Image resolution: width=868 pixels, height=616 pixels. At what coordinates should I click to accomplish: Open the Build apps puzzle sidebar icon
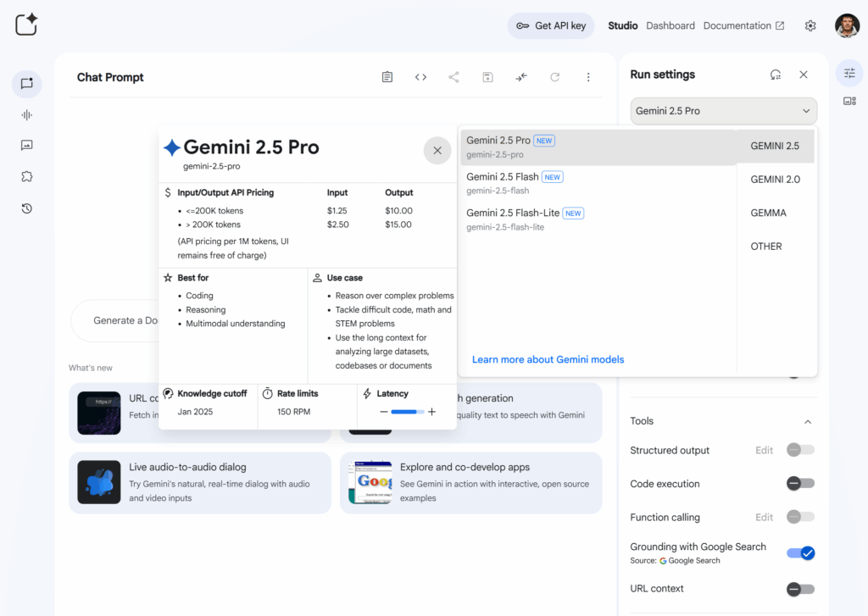pyautogui.click(x=26, y=176)
